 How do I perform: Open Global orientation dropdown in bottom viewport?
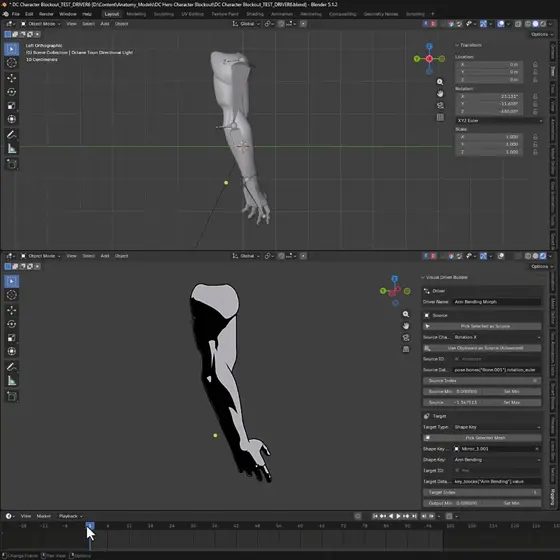(x=247, y=256)
